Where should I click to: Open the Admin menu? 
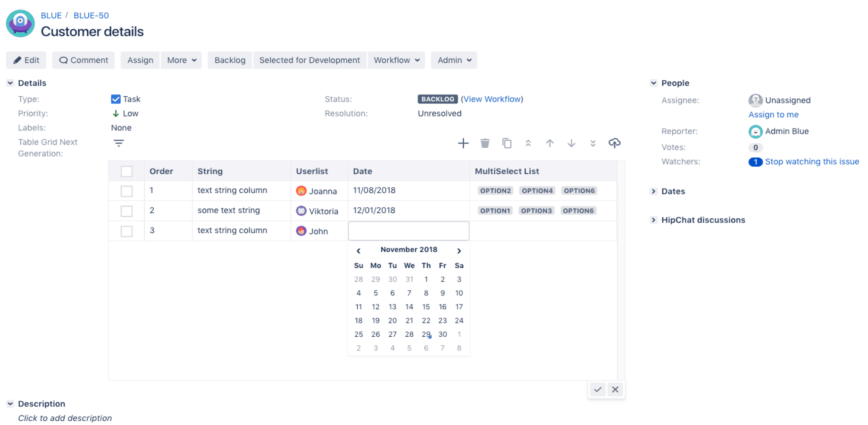tap(453, 60)
